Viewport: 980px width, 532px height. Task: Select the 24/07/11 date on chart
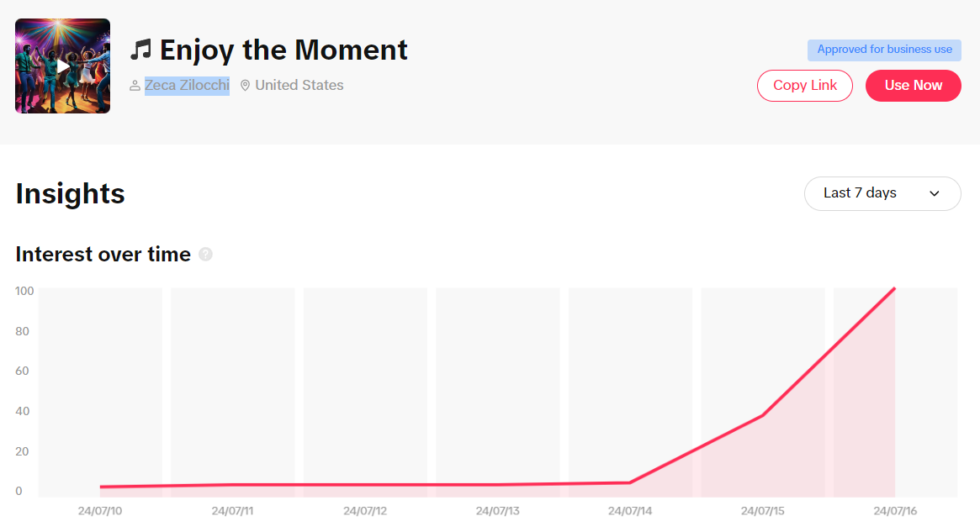click(x=233, y=510)
